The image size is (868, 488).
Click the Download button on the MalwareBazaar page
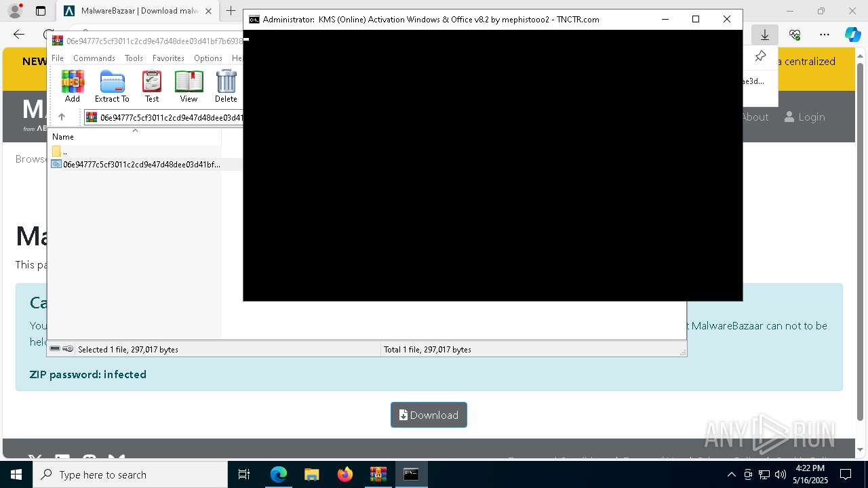429,415
